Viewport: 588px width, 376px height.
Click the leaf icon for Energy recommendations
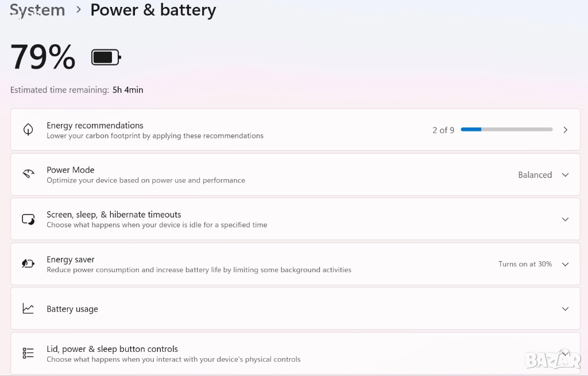[x=28, y=130]
